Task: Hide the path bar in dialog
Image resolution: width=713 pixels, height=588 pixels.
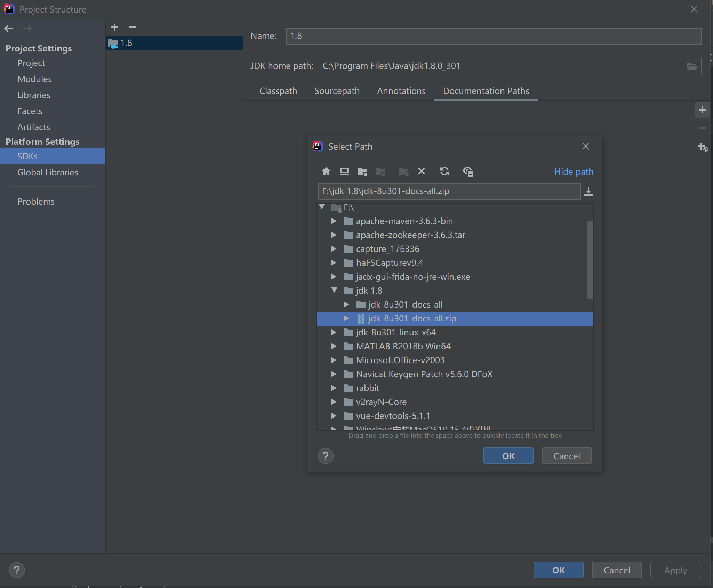Action: pos(572,171)
